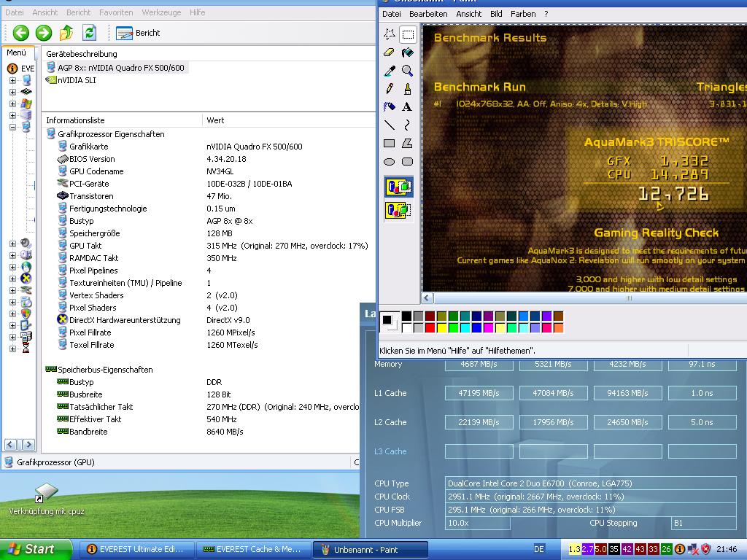Open Paint's Datei menu
This screenshot has height=560, width=747.
(x=391, y=14)
